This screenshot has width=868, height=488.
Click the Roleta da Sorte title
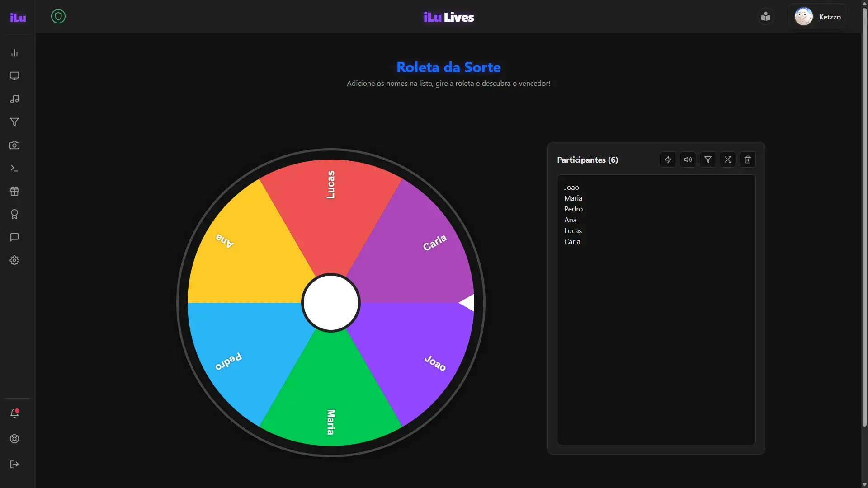coord(448,67)
